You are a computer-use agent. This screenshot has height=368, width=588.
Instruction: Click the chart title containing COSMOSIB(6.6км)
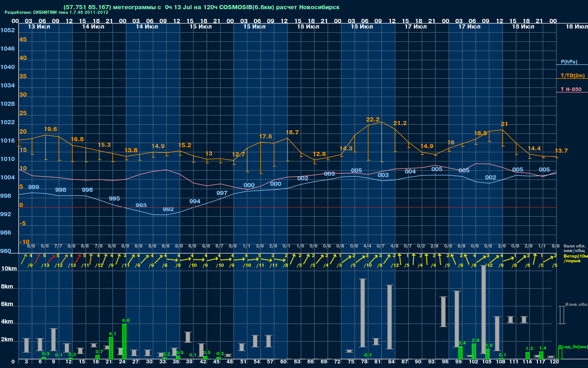(201, 7)
